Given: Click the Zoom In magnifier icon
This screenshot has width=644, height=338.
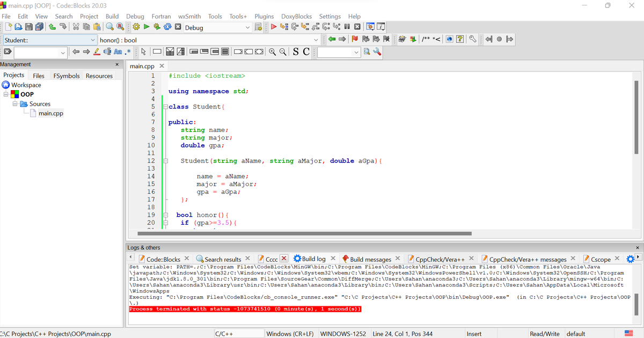Looking at the screenshot, I should click(272, 52).
